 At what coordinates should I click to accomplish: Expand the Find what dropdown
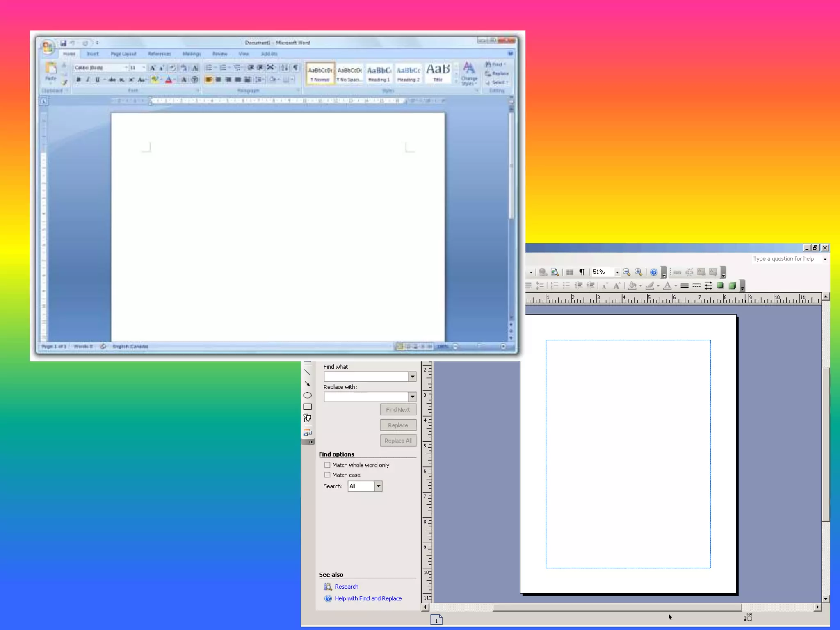(412, 377)
